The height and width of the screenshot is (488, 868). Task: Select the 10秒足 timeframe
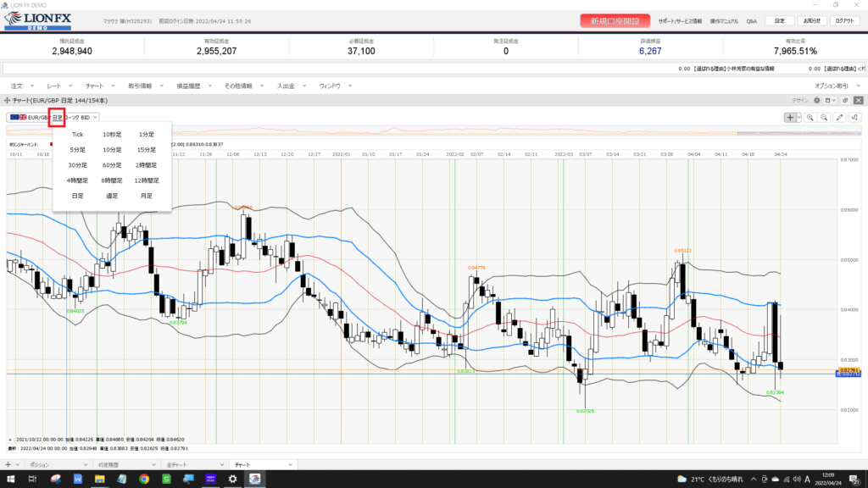112,135
